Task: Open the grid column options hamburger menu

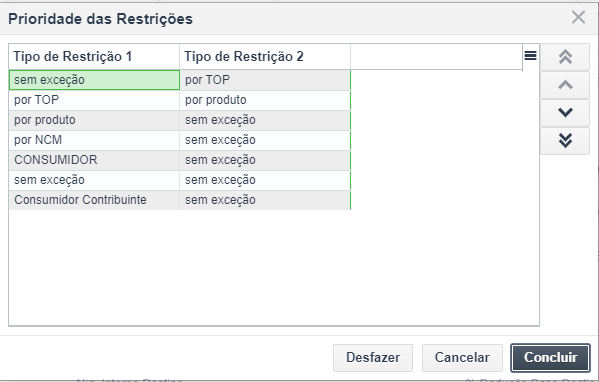Action: pos(530,56)
